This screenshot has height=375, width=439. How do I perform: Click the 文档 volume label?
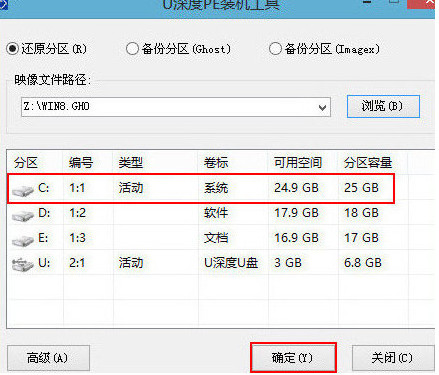216,238
